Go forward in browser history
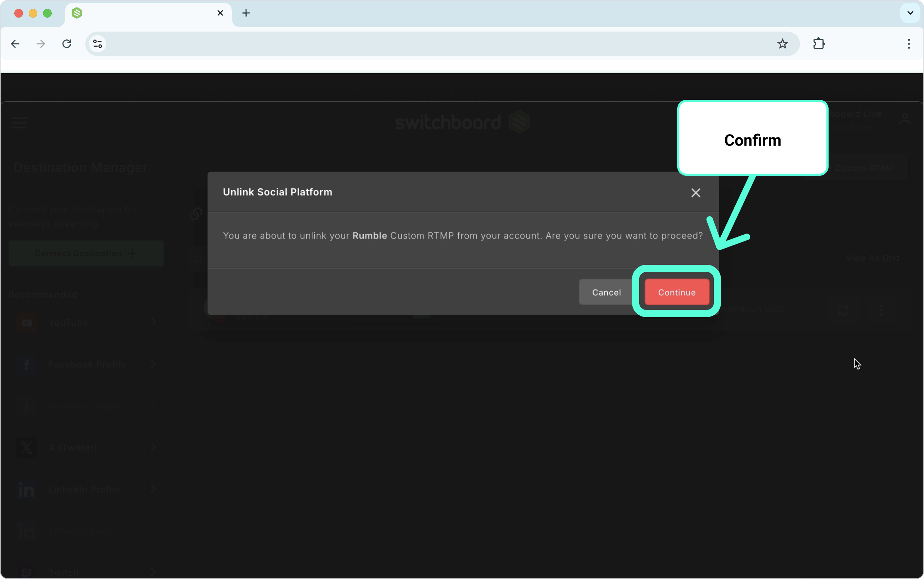924x579 pixels. pos(41,44)
